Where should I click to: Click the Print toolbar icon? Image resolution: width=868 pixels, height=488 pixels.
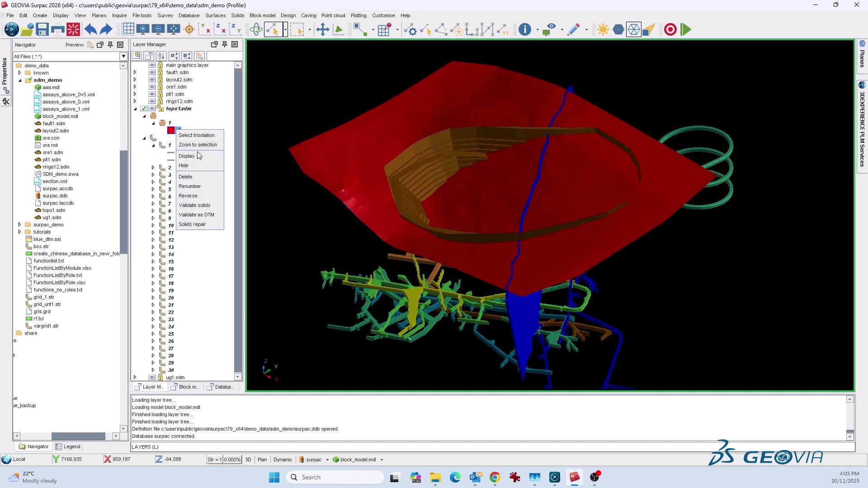(x=58, y=30)
